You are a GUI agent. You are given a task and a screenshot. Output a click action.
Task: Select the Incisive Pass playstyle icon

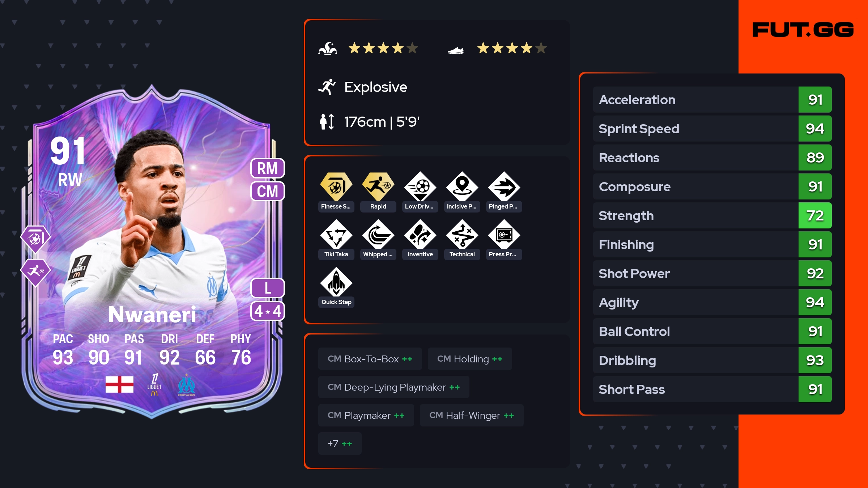pos(462,186)
